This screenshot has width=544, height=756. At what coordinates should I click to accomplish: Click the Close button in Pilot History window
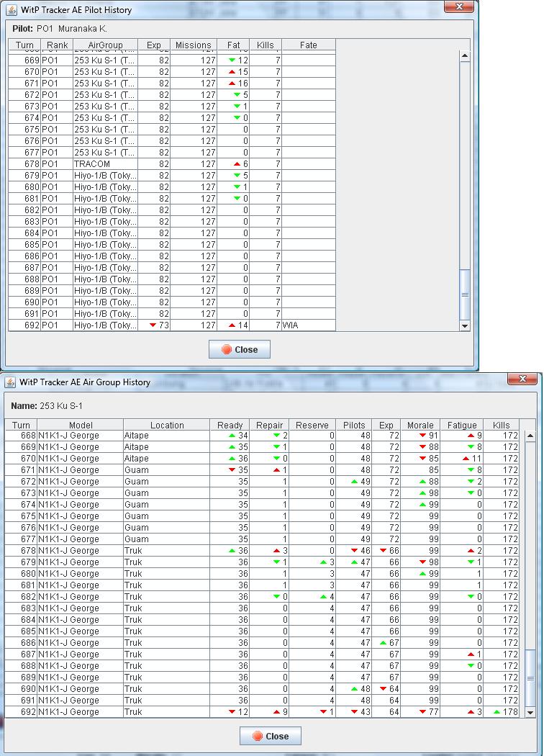[x=240, y=349]
